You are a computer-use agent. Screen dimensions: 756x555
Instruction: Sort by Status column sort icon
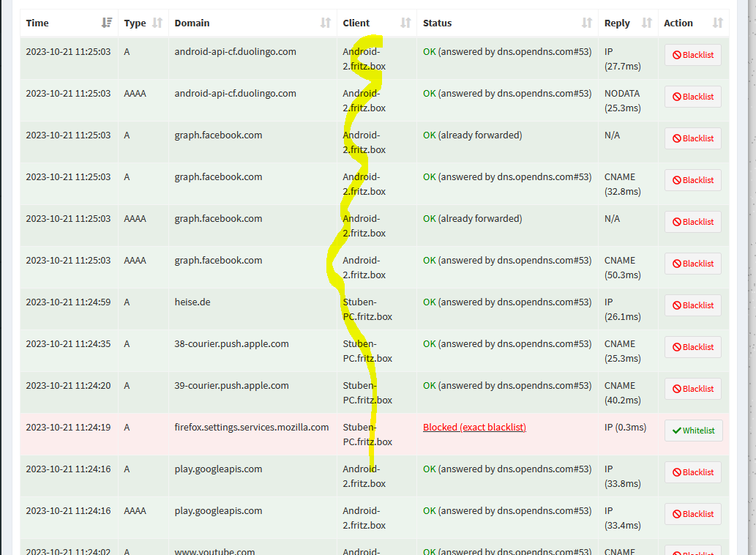coord(587,23)
